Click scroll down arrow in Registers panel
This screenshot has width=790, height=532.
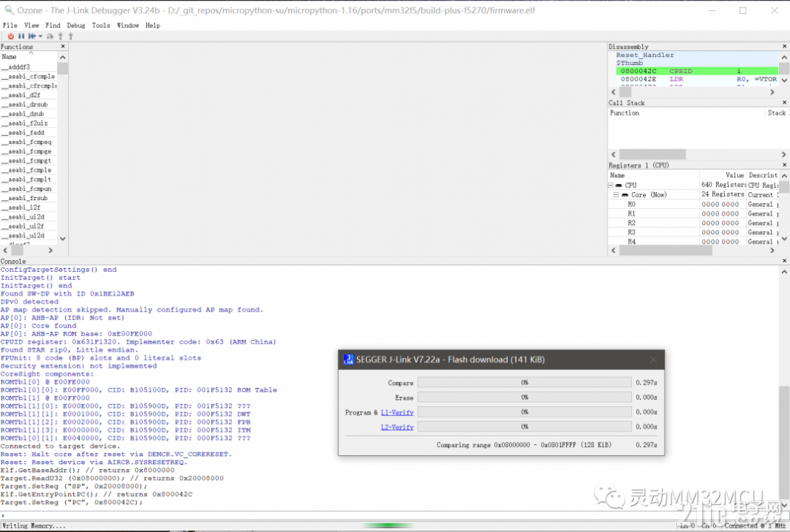tap(785, 238)
